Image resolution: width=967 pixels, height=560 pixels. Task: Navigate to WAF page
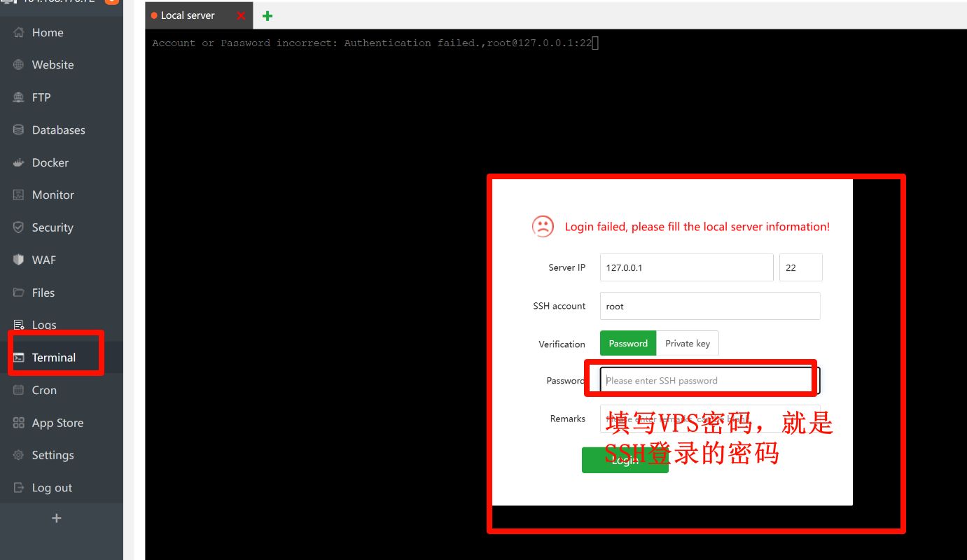(x=62, y=260)
